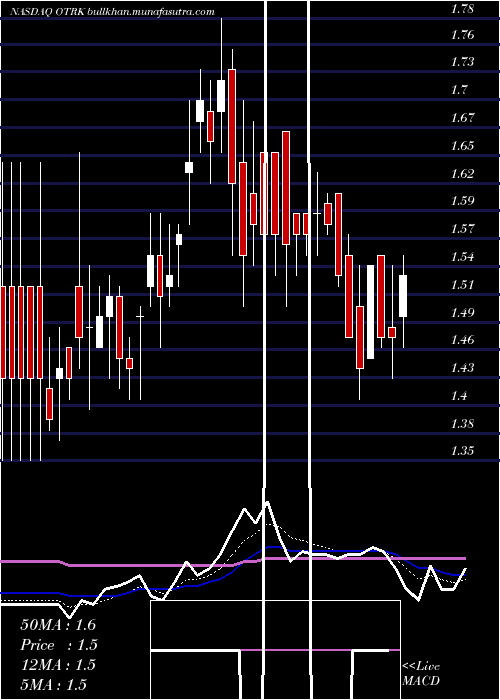
Task: Click the 1.62 price axis label
Action: [x=462, y=173]
